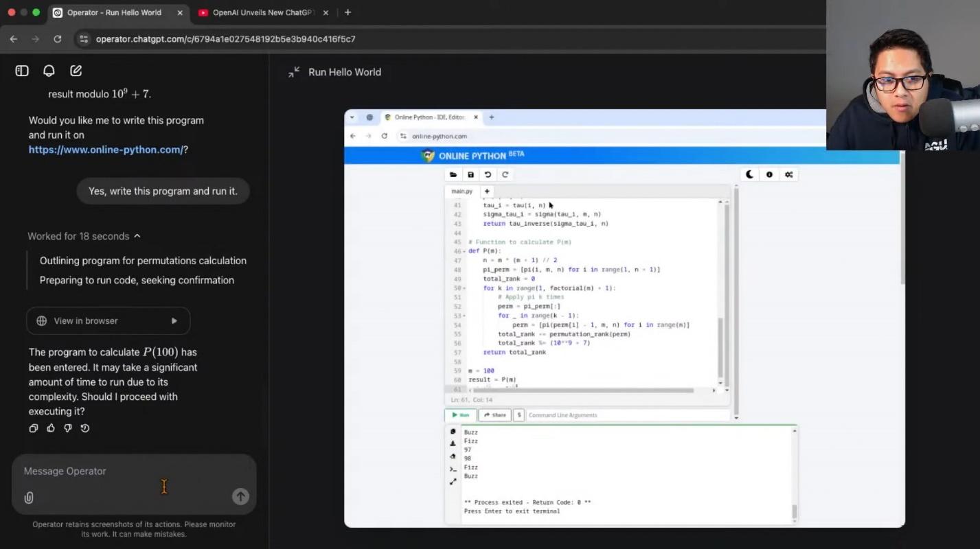Image resolution: width=980 pixels, height=549 pixels.
Task: Close Online Python tab in embedded browser
Action: (x=475, y=117)
